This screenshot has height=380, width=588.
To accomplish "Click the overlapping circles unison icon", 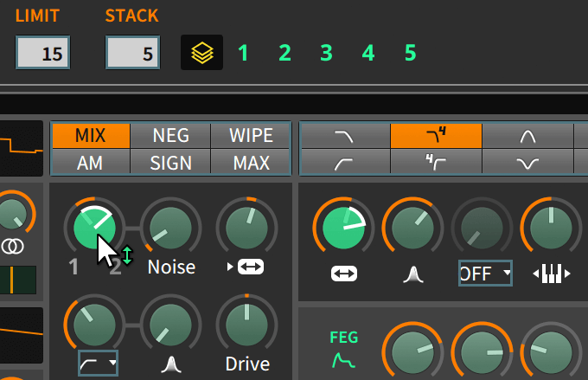I will pos(12,247).
